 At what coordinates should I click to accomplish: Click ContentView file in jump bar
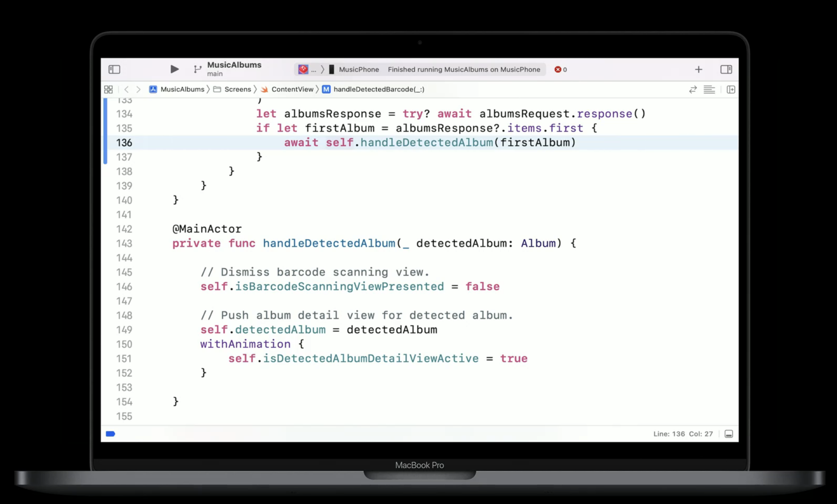click(x=292, y=89)
